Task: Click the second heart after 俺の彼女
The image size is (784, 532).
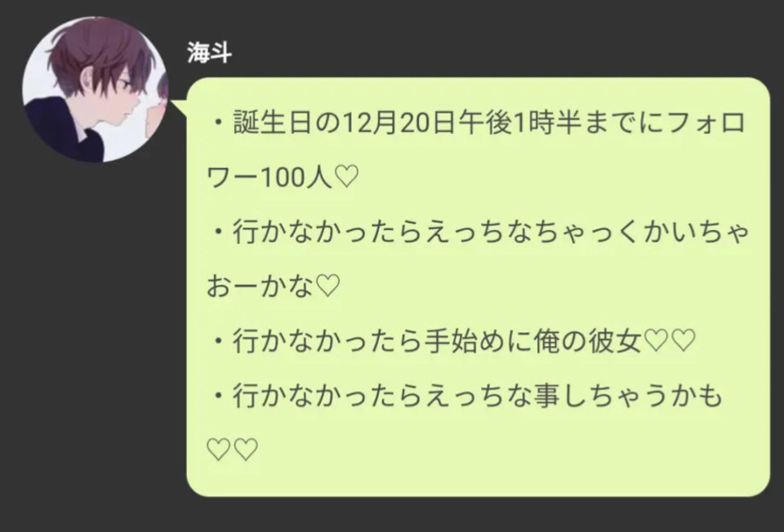Action: click(x=682, y=341)
